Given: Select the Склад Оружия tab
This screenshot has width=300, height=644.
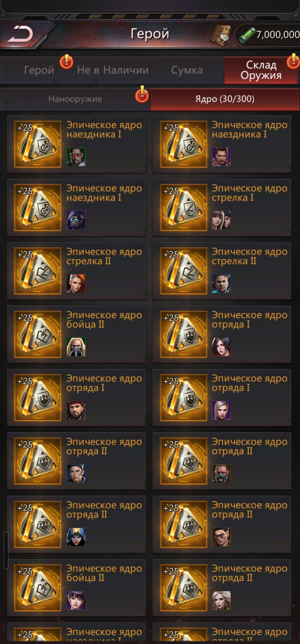Looking at the screenshot, I should coord(261,70).
